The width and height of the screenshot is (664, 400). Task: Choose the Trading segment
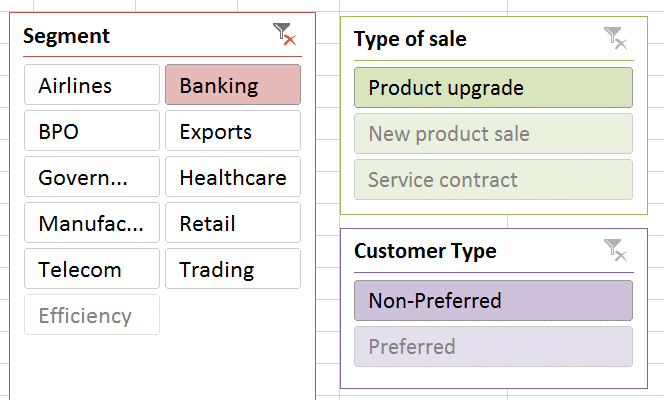233,270
